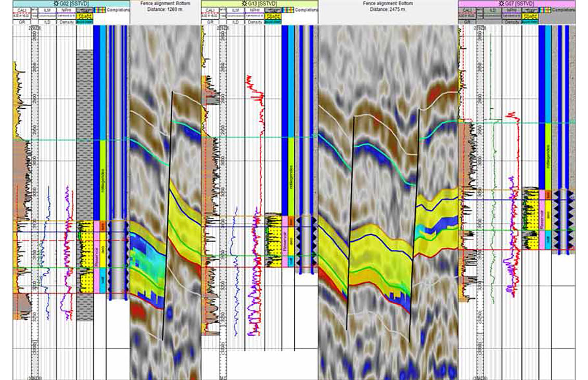Click the yellow Stratig button on the G07 header

point(530,17)
